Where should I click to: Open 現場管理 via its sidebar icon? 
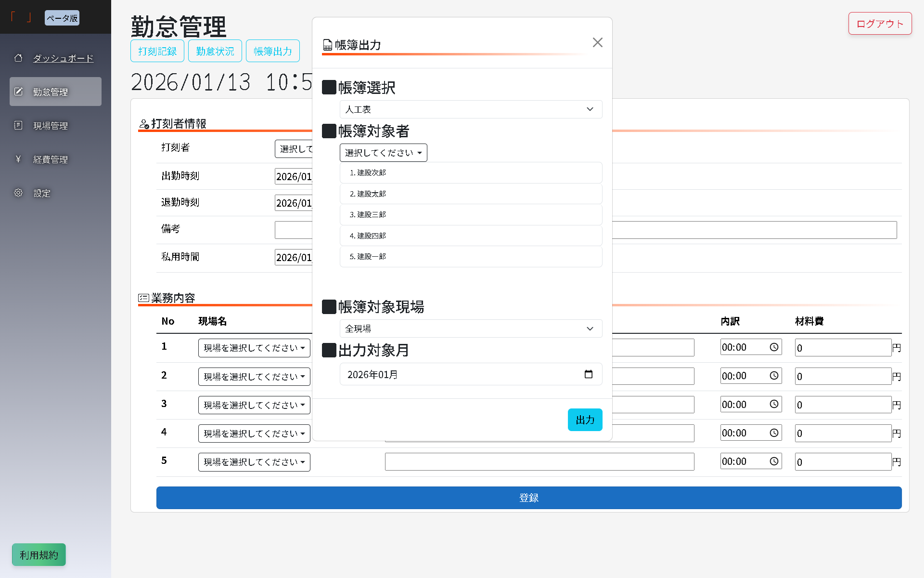19,125
